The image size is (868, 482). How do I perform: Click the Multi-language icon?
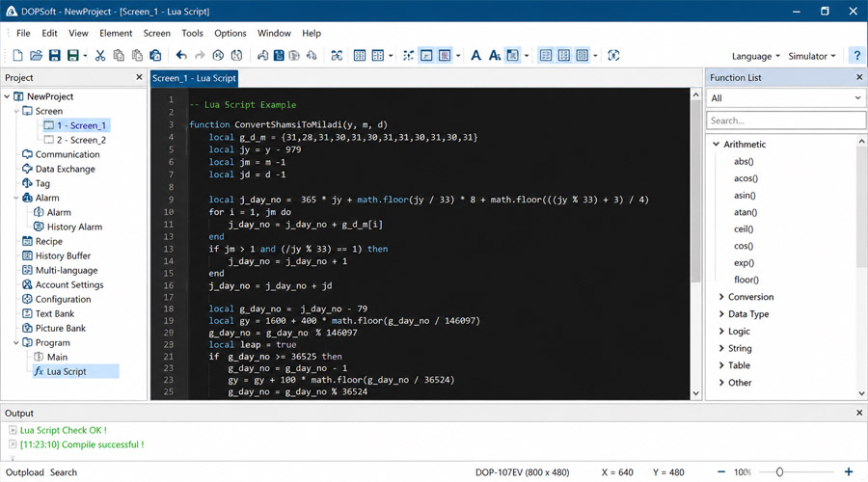[27, 270]
